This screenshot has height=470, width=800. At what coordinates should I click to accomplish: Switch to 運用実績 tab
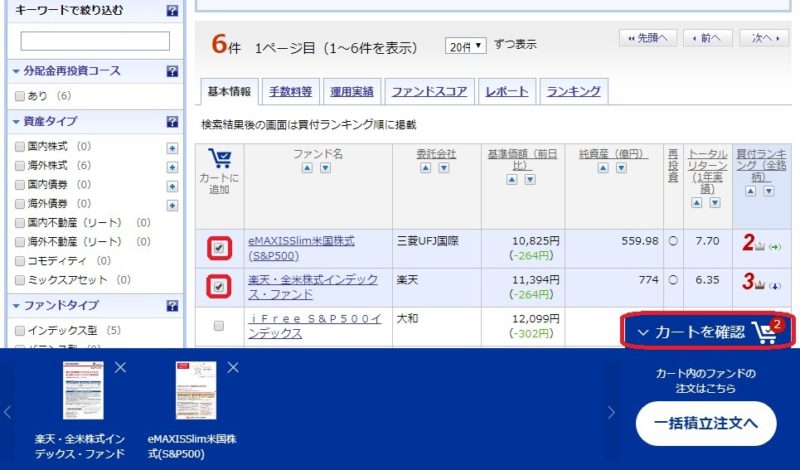coord(352,91)
